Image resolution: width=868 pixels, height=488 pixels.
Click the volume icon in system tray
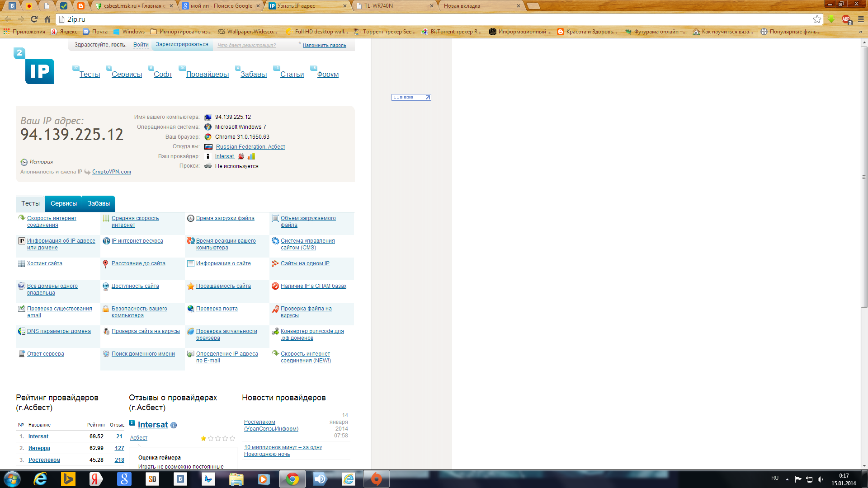pyautogui.click(x=820, y=479)
